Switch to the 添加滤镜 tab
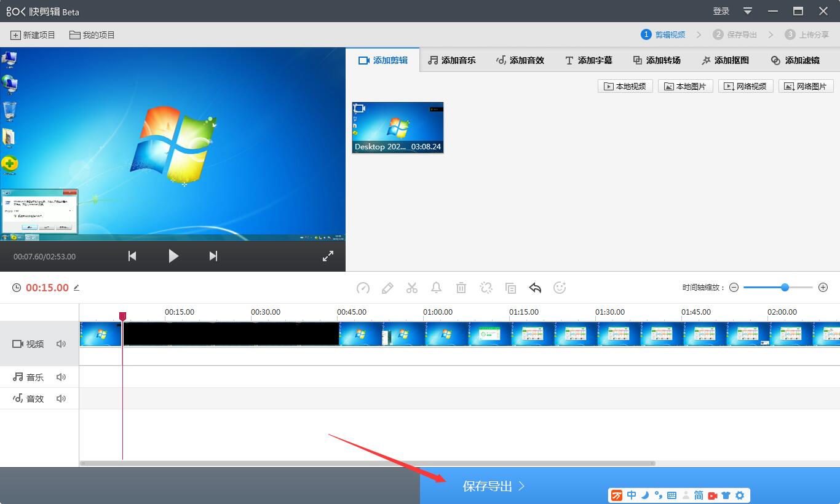 (x=795, y=60)
